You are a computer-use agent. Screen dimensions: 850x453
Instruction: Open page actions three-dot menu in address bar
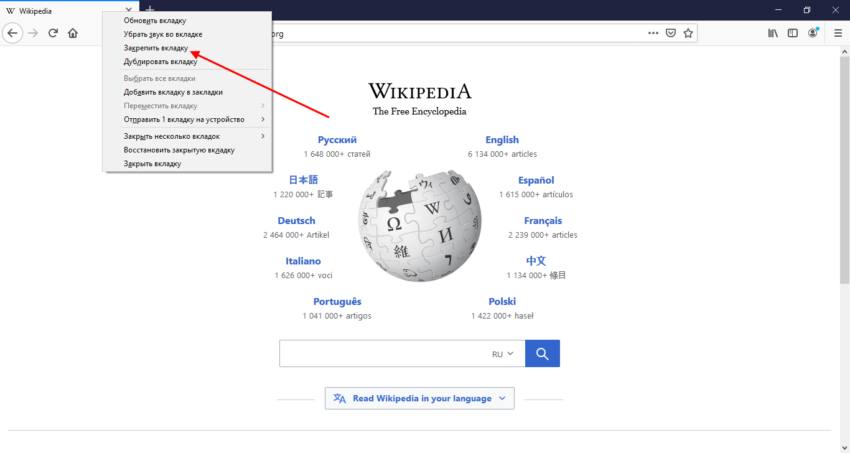[653, 33]
